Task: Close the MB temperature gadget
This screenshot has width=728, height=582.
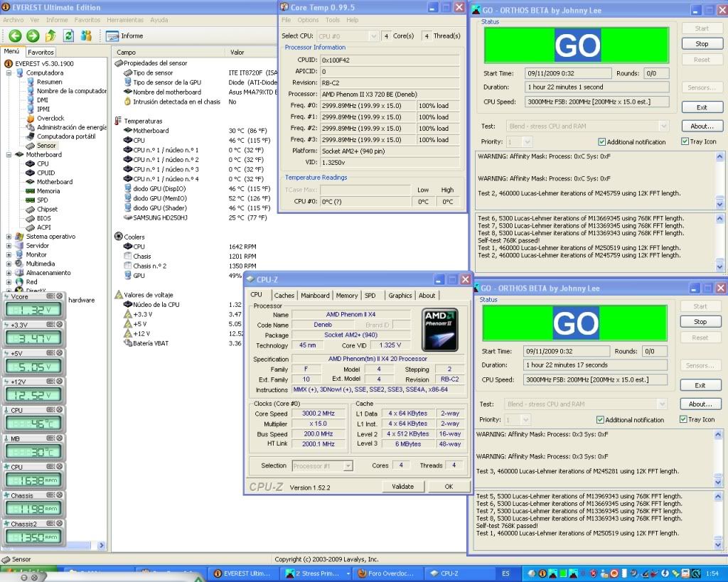Action: pyautogui.click(x=60, y=438)
